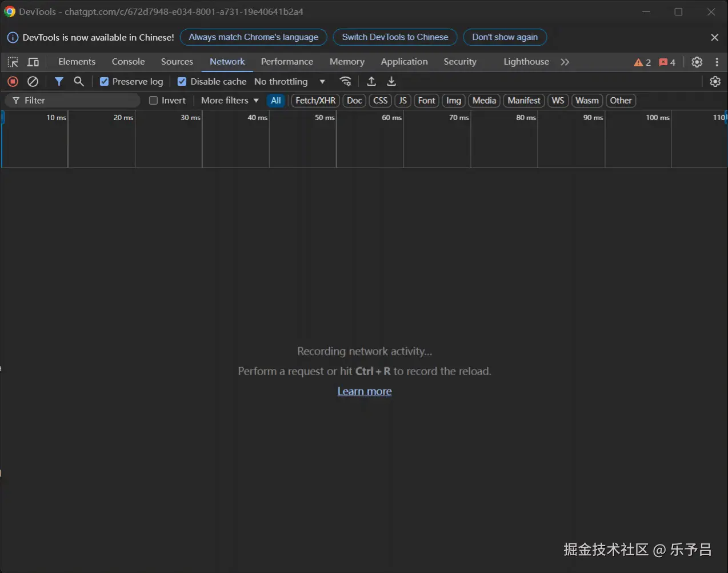This screenshot has height=573, width=728.
Task: Stop recording network log
Action: point(13,81)
